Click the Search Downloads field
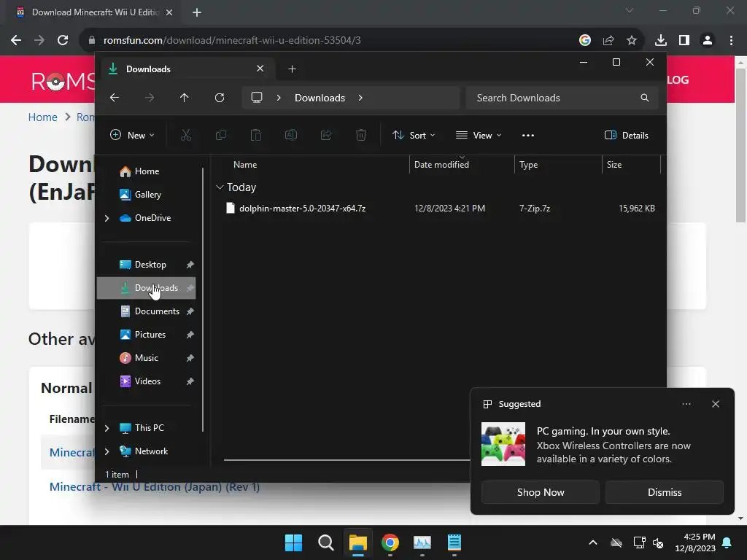This screenshot has height=560, width=747. point(562,98)
